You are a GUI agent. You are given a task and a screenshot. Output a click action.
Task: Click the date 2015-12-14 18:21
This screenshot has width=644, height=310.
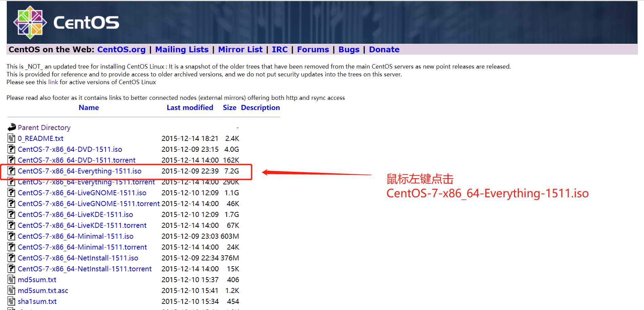click(190, 139)
